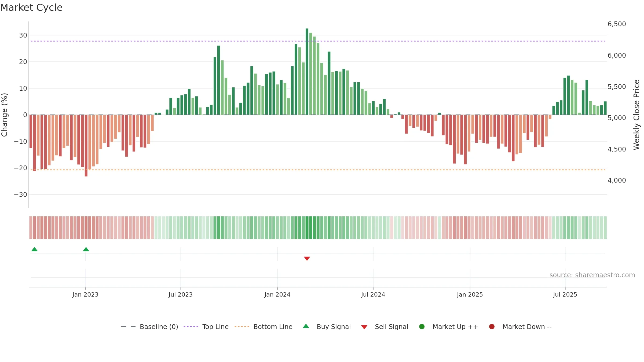Click the Jan 2025 x-axis label

pos(470,295)
